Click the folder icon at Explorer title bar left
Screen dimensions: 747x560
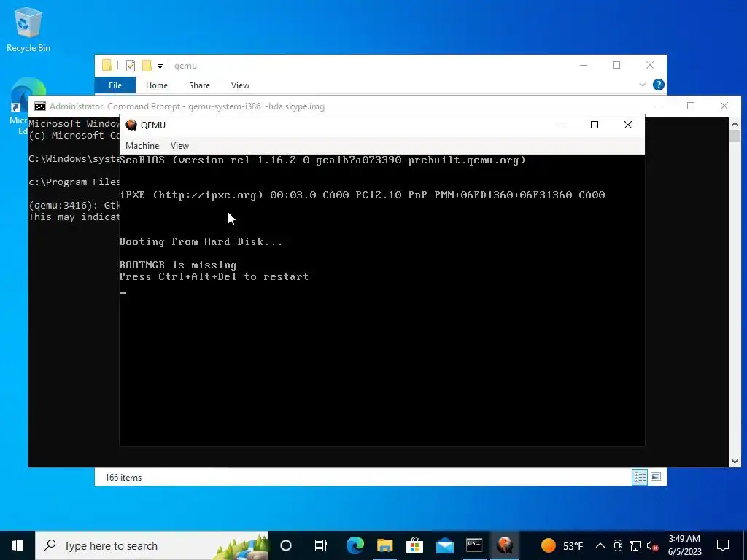pos(107,65)
